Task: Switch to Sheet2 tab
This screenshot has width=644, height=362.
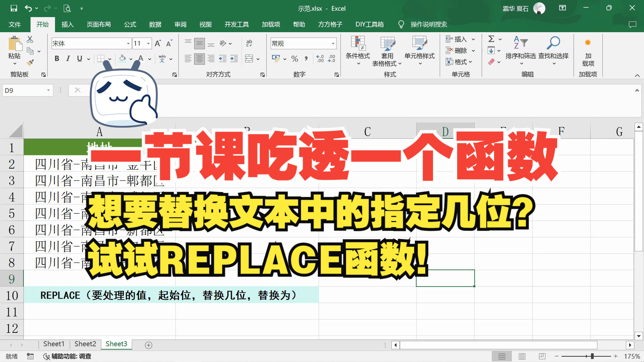Action: [85, 344]
